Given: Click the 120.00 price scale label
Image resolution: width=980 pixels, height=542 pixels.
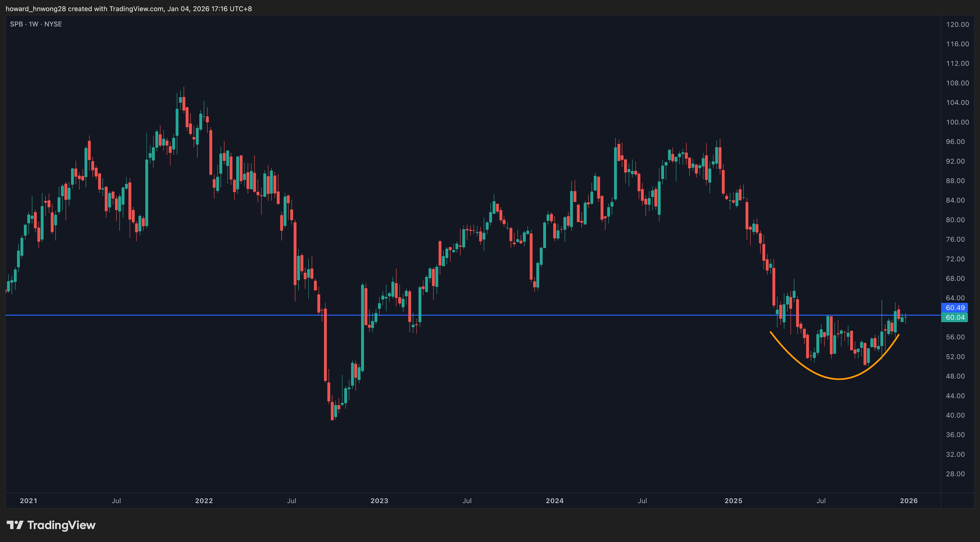Looking at the screenshot, I should tap(957, 24).
